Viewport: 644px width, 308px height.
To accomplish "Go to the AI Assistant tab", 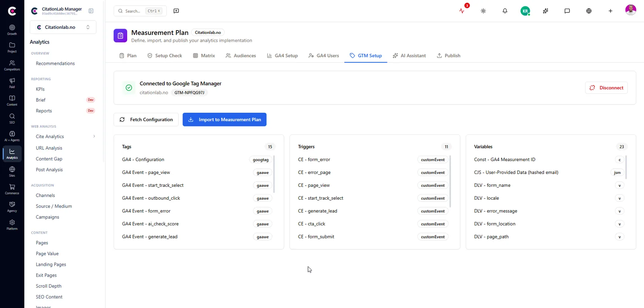I will (409, 56).
